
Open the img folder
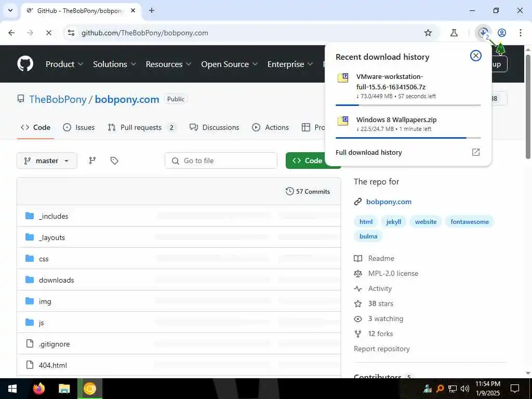click(x=45, y=301)
